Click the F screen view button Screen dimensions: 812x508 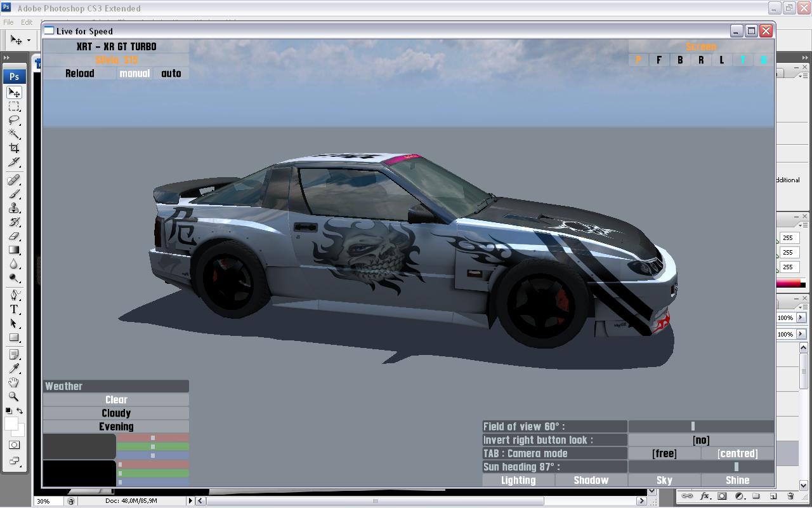(659, 60)
